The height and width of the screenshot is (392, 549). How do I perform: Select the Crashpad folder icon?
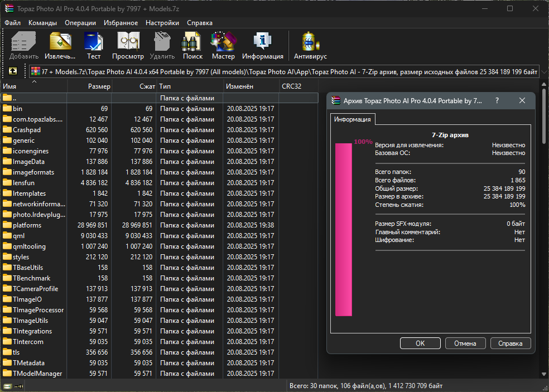tap(7, 129)
